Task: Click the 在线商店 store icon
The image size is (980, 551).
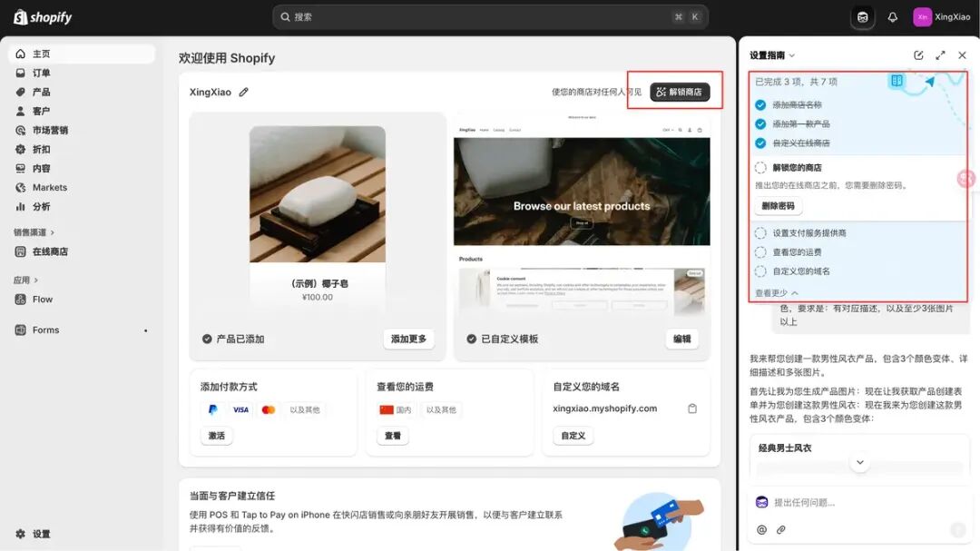Action: (x=21, y=251)
